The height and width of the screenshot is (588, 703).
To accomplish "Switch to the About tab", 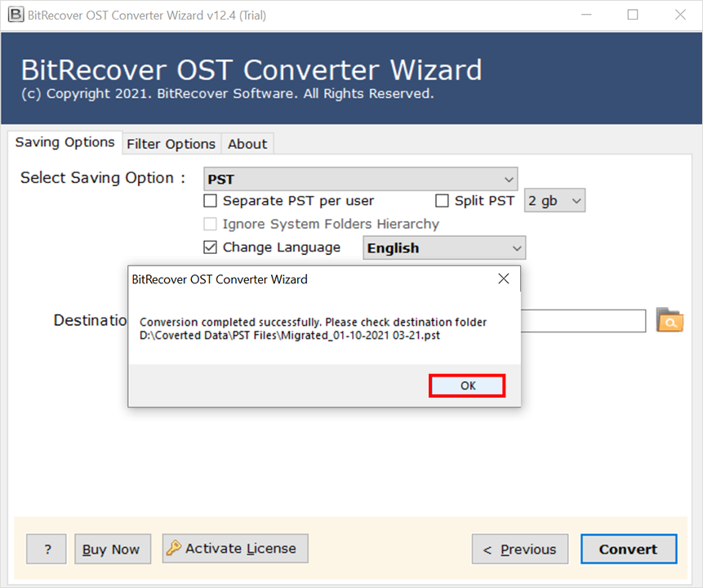I will click(x=247, y=144).
